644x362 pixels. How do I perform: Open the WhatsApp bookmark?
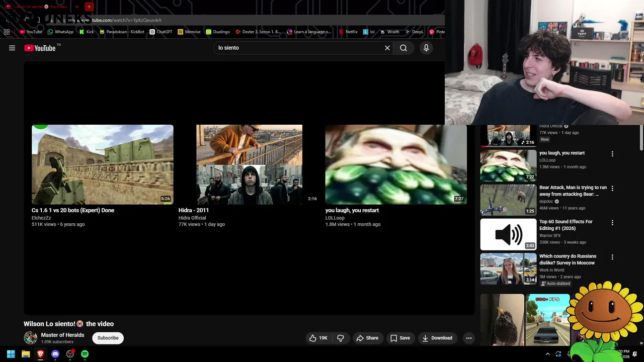(60, 32)
